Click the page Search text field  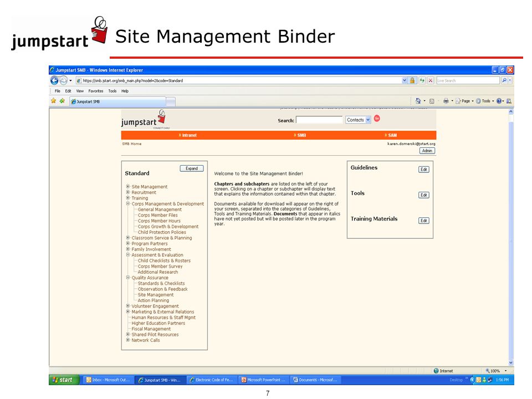pos(319,120)
